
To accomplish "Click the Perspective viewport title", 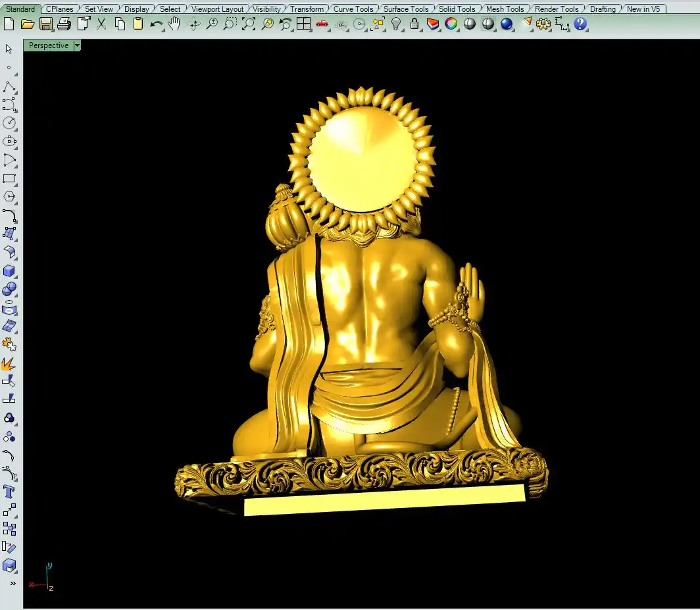I will [49, 45].
